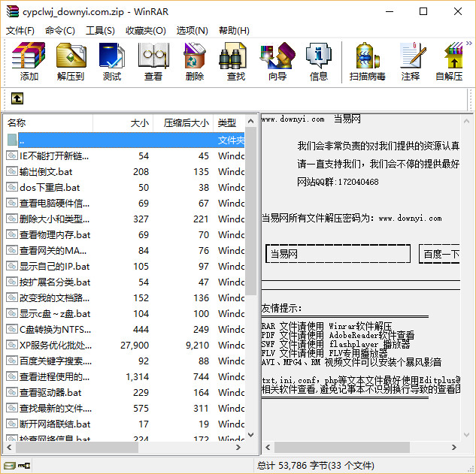This screenshot has width=476, height=474.
Task: Select the XP服务优化批处... file row
Action: [125, 345]
